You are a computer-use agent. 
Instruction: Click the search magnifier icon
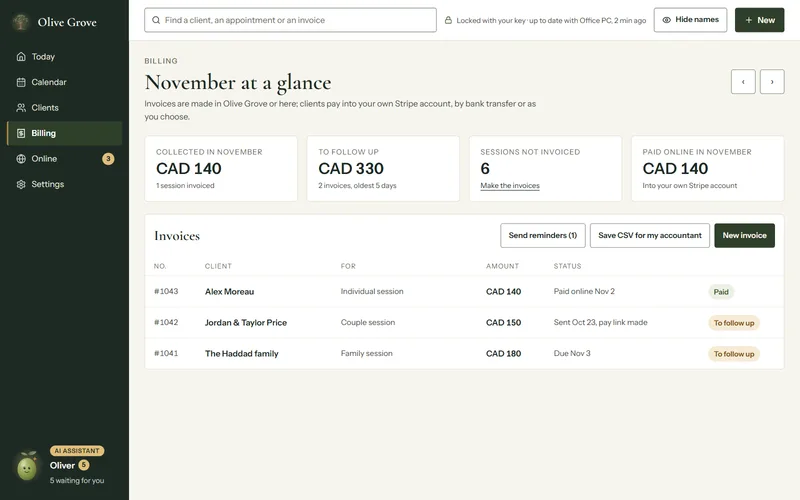[x=156, y=20]
